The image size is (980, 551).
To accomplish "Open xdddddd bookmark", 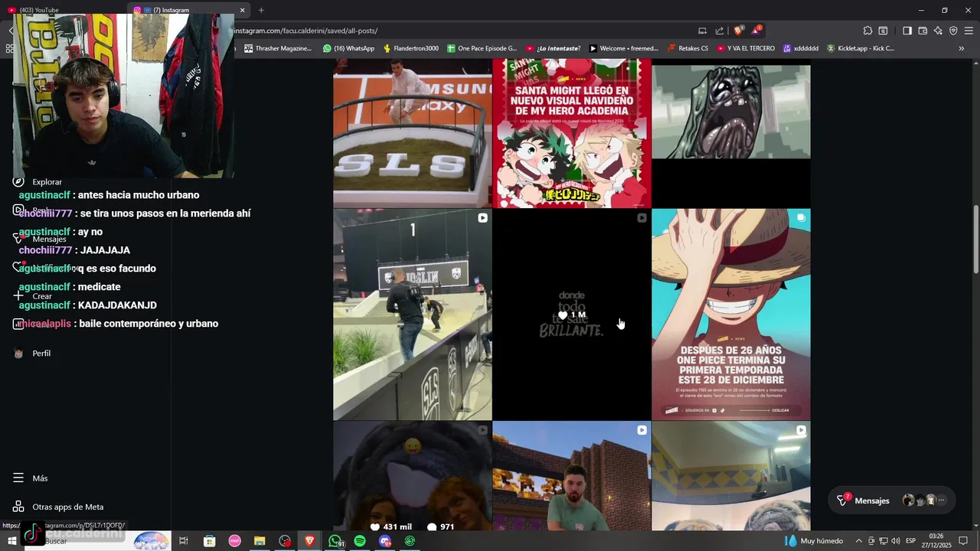I will click(x=801, y=48).
